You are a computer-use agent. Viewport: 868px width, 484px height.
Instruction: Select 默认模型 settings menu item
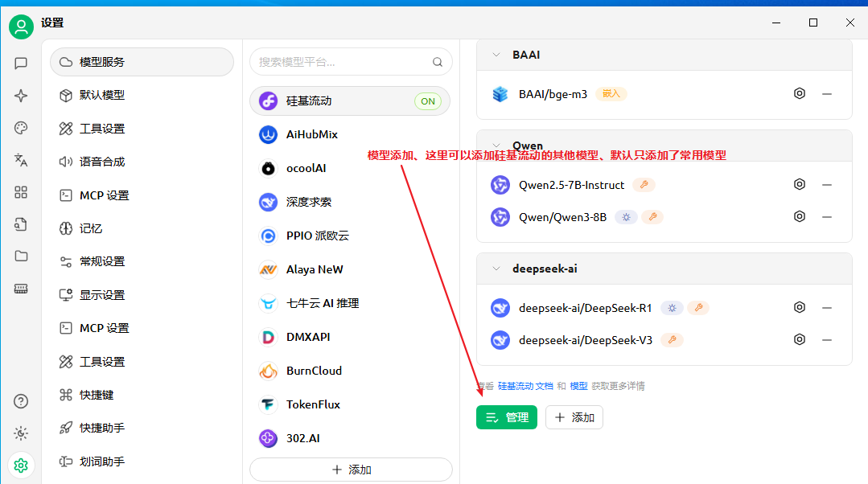coord(102,95)
